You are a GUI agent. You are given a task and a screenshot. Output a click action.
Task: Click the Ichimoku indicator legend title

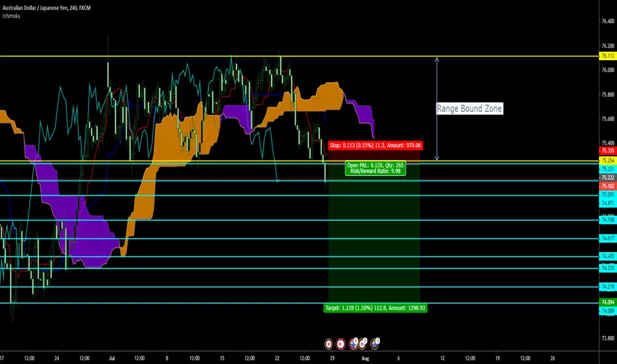[11, 16]
